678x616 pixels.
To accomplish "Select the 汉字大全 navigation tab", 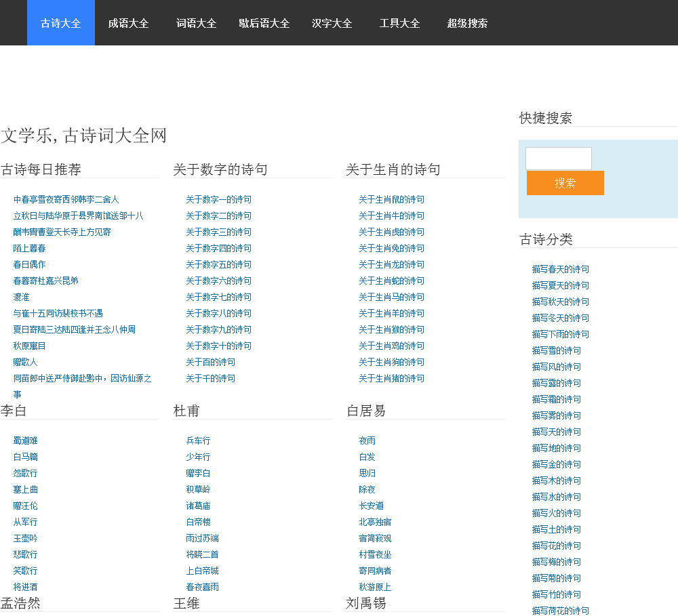I will pyautogui.click(x=332, y=23).
